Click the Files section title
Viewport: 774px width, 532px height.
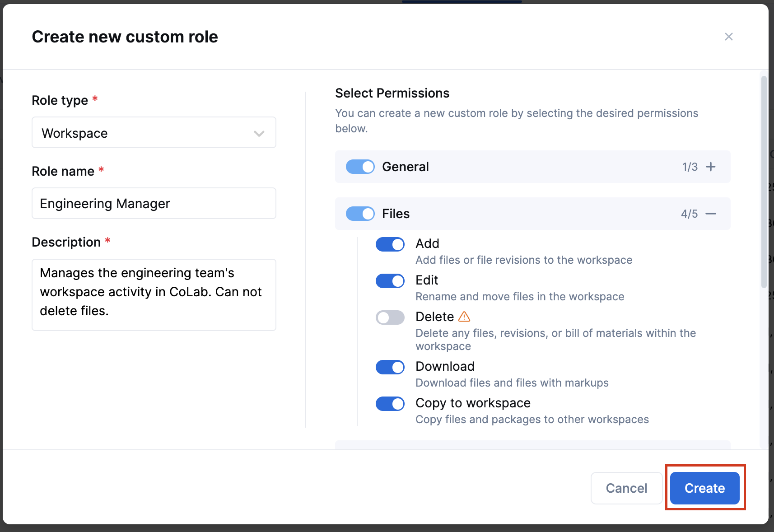(396, 214)
